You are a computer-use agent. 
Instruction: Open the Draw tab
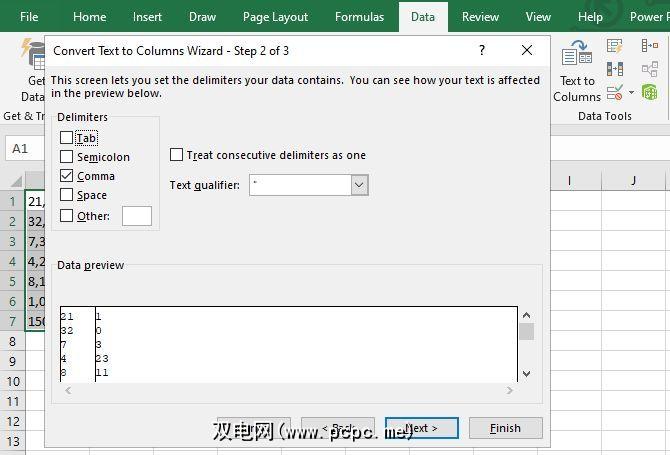(202, 17)
